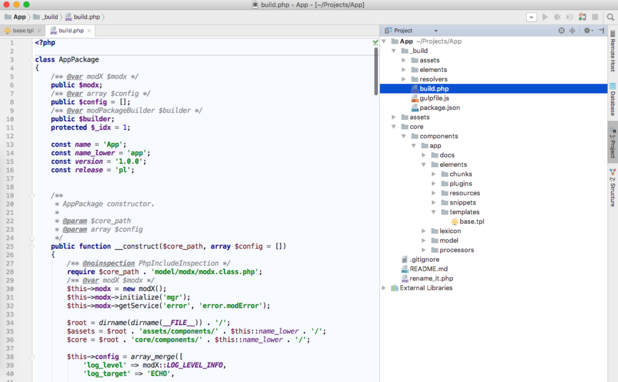Collapse the templates folder
Viewport: 618px width, 382px height.
[x=434, y=212]
